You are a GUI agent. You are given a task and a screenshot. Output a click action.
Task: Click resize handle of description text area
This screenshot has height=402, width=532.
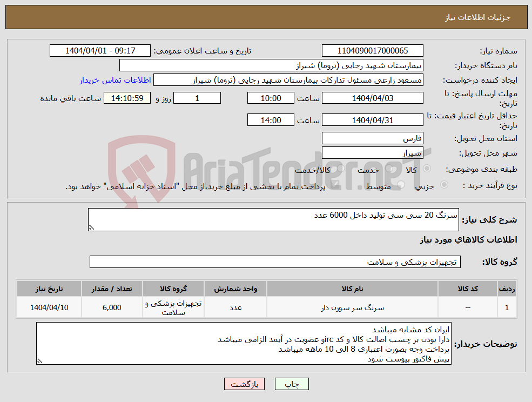[91, 228]
